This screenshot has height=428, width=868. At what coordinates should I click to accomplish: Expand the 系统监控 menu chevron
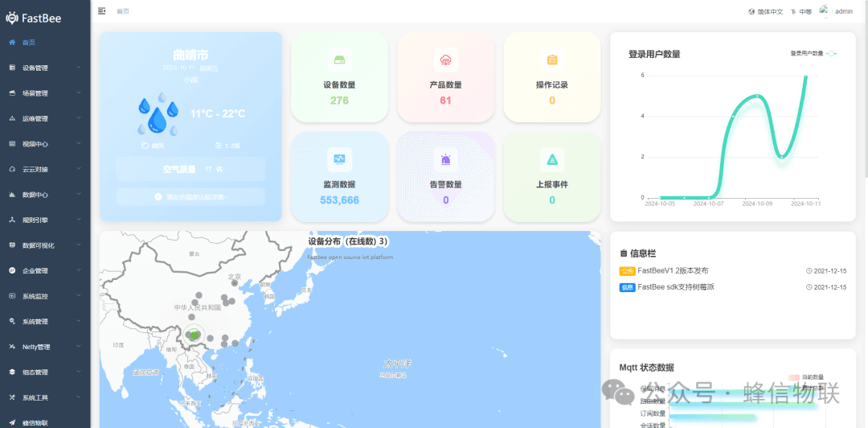pyautogui.click(x=79, y=296)
